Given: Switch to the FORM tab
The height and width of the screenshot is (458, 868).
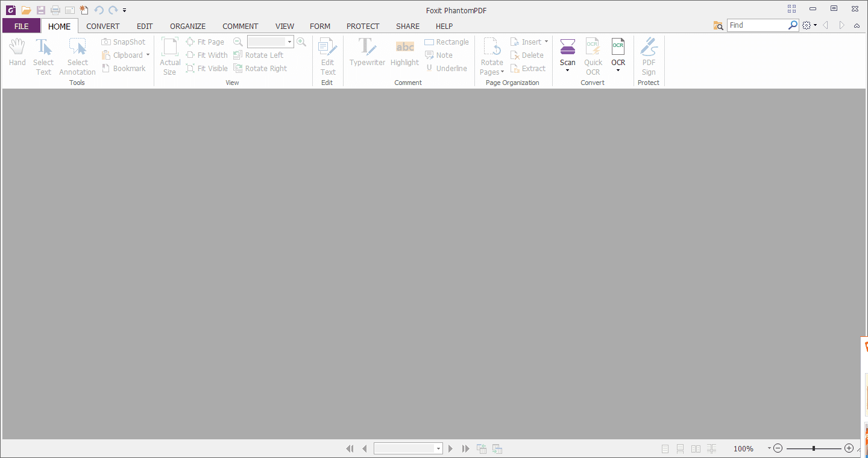Looking at the screenshot, I should (x=320, y=26).
